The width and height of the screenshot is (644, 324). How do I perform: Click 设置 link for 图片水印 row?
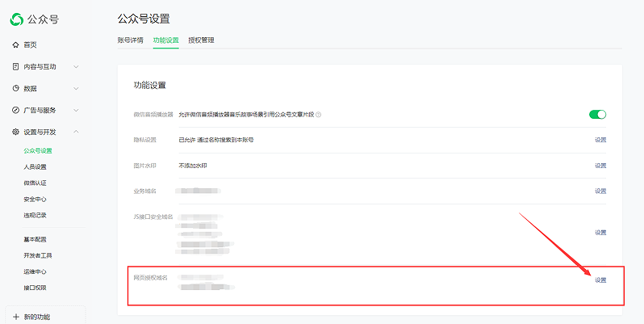click(600, 166)
